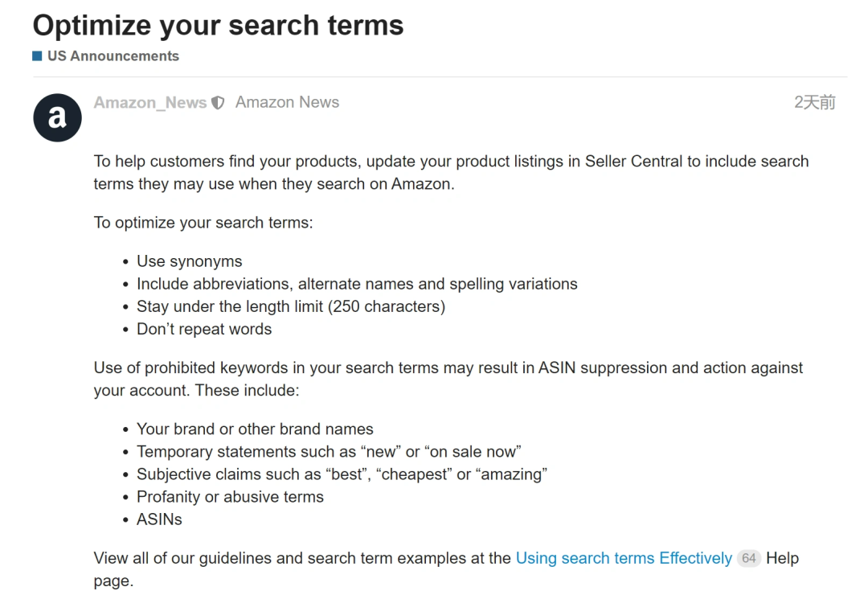Click the Amazon_News avatar icon
868x591 pixels.
click(57, 117)
